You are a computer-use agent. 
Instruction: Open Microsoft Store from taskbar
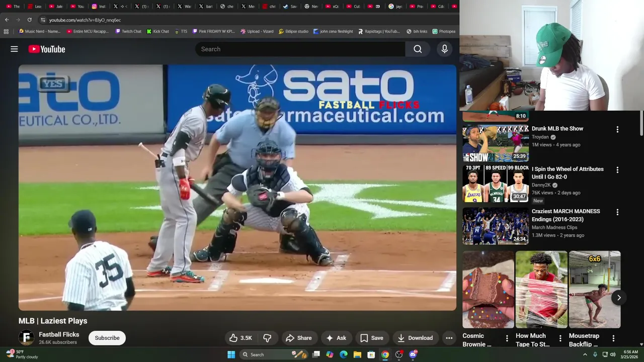371,354
